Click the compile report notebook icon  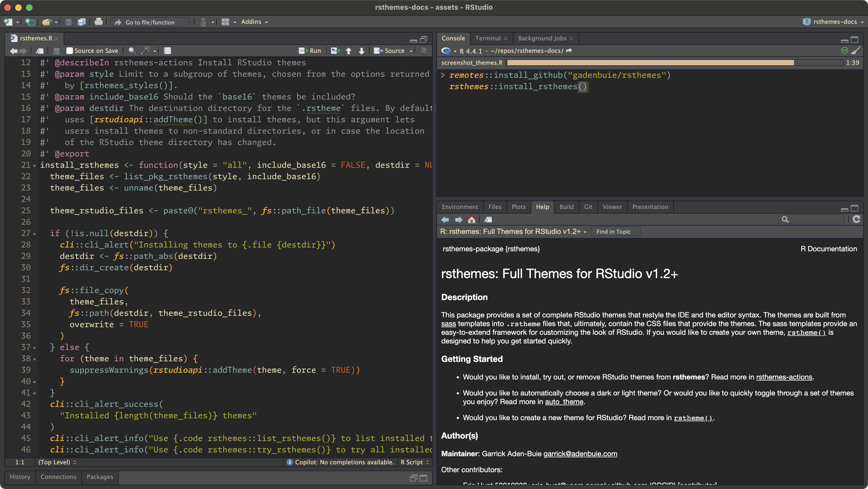pyautogui.click(x=167, y=51)
